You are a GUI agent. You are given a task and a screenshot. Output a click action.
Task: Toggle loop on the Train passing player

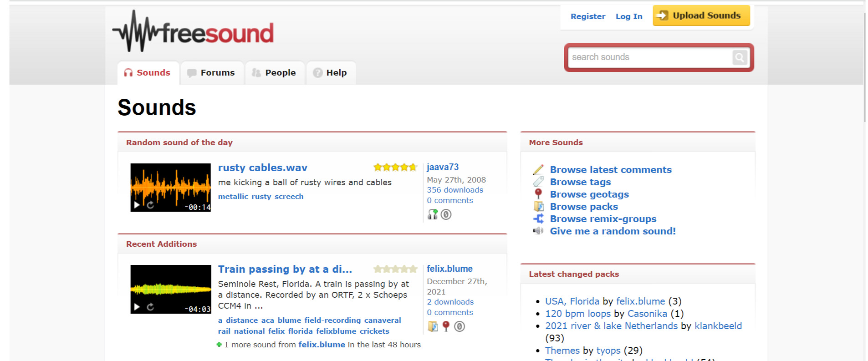click(150, 307)
